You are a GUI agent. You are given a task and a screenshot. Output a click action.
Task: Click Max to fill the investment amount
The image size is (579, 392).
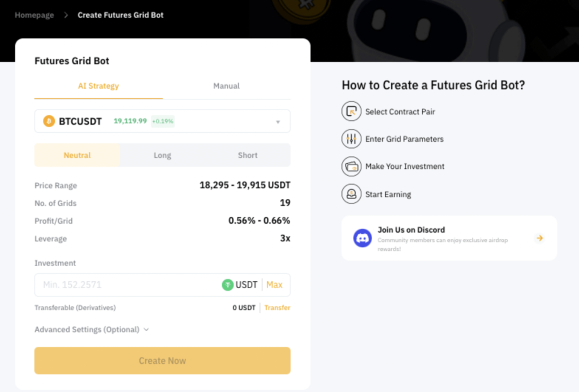tap(274, 285)
